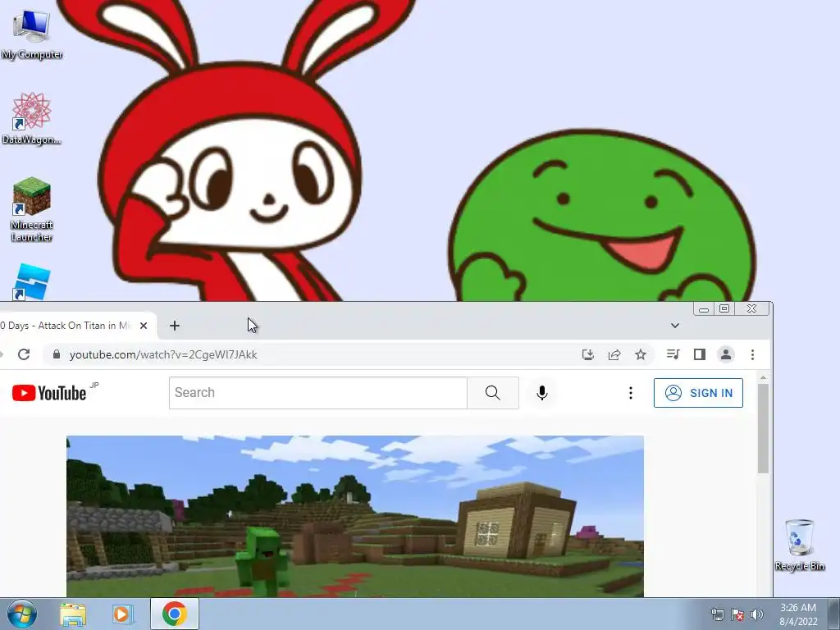Click the page's vertical scrollbar thumb
The height and width of the screenshot is (630, 840).
click(764, 428)
